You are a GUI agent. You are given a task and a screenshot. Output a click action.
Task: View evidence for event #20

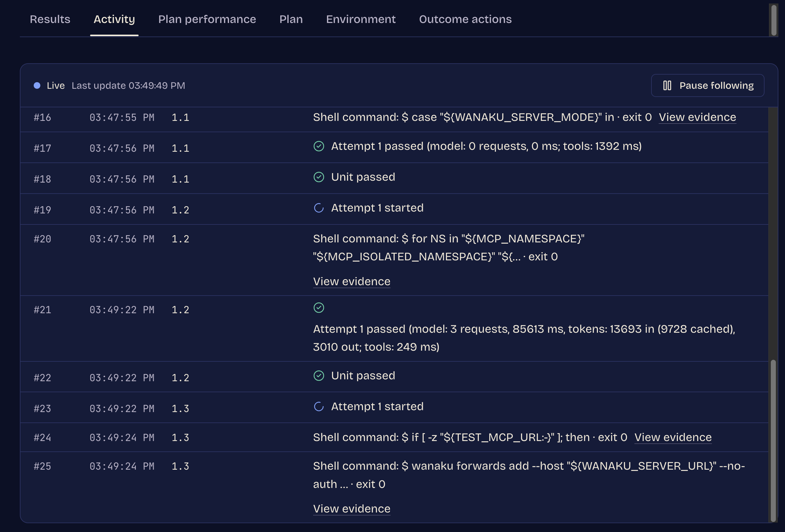point(352,281)
